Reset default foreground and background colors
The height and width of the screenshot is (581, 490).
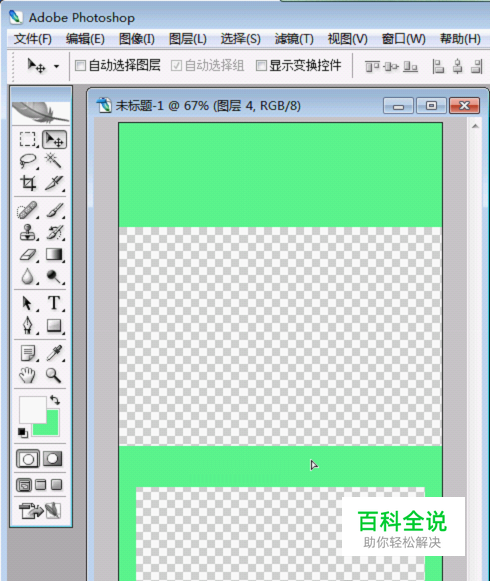pos(23,432)
